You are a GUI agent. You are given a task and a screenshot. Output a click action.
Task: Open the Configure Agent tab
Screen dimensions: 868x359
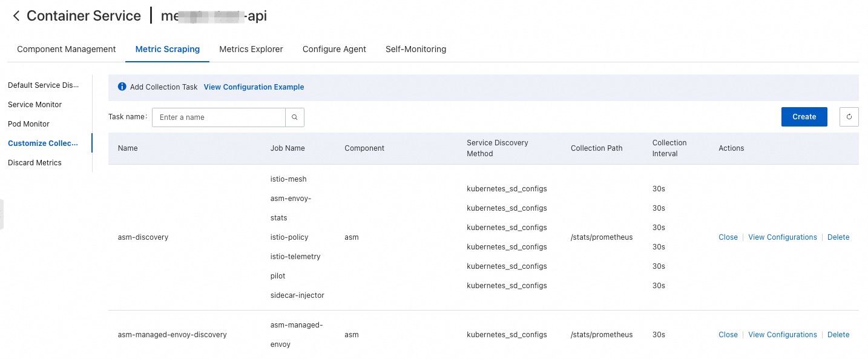pos(334,49)
